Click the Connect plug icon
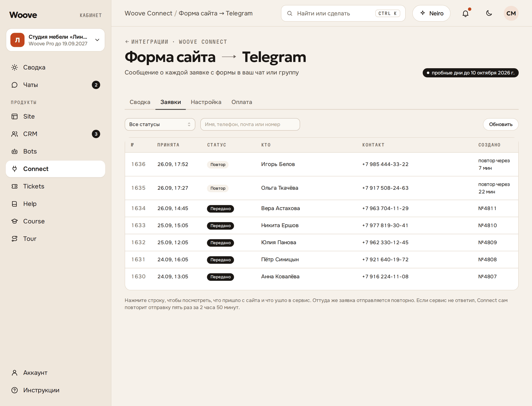 coord(15,169)
